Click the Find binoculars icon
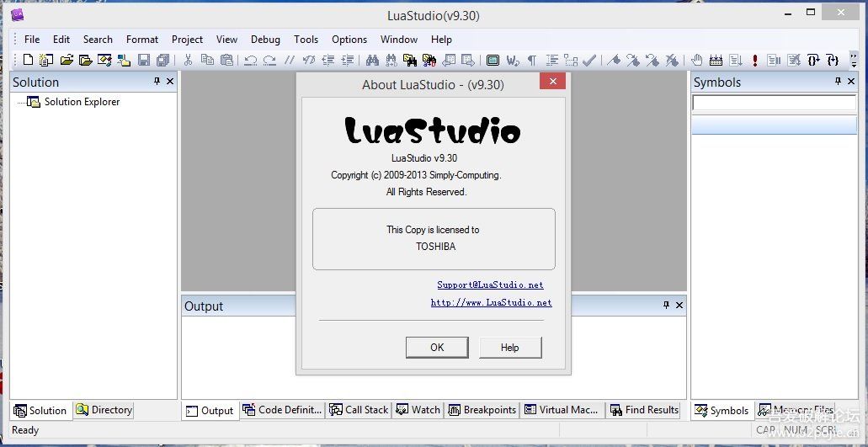This screenshot has width=868, height=447. pyautogui.click(x=372, y=60)
